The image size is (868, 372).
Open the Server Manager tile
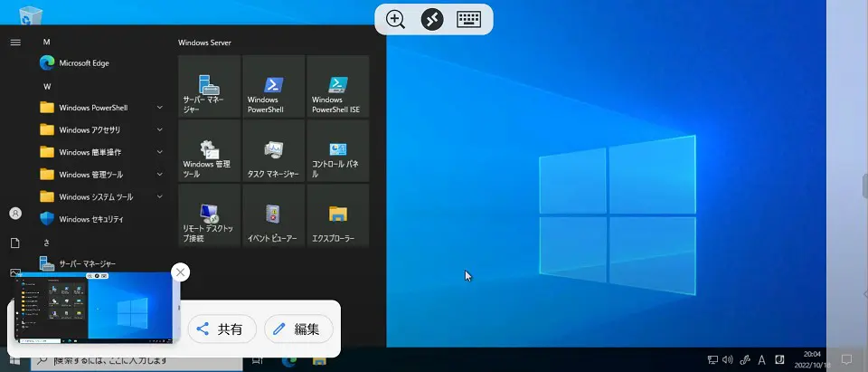[x=210, y=87]
